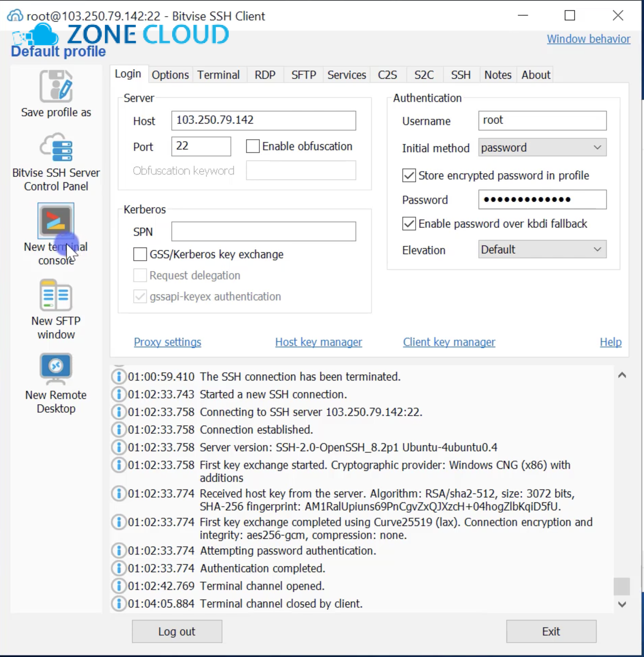Image resolution: width=644 pixels, height=657 pixels.
Task: Switch to the Terminal tab
Action: (x=219, y=75)
